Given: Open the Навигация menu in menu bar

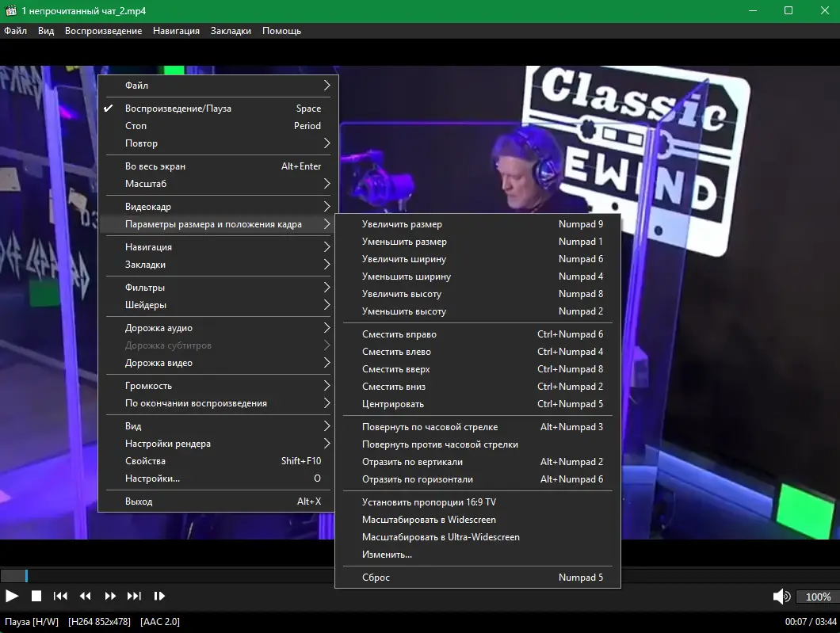Looking at the screenshot, I should [x=176, y=31].
